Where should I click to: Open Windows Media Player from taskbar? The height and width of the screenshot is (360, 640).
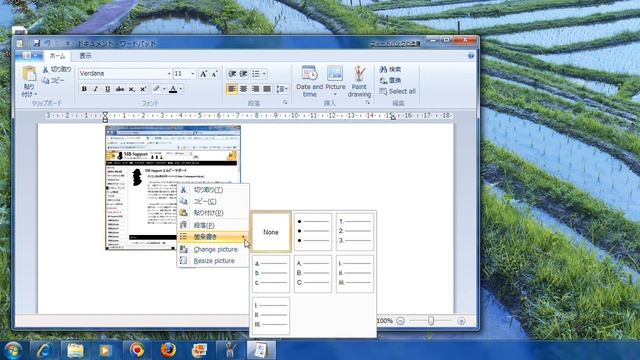106,351
